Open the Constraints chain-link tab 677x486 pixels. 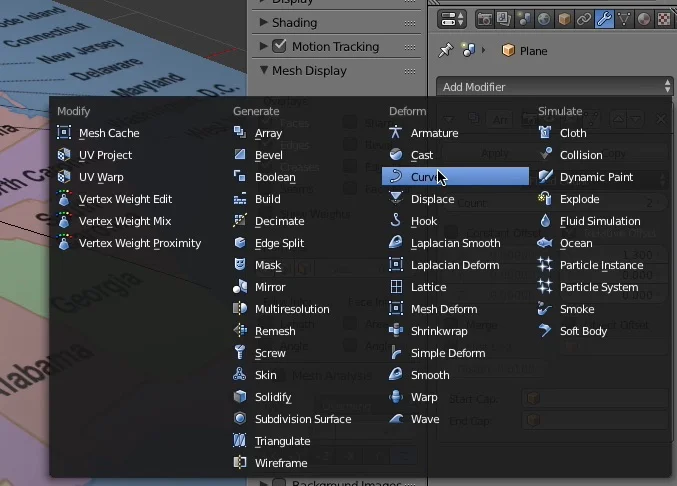tap(584, 19)
